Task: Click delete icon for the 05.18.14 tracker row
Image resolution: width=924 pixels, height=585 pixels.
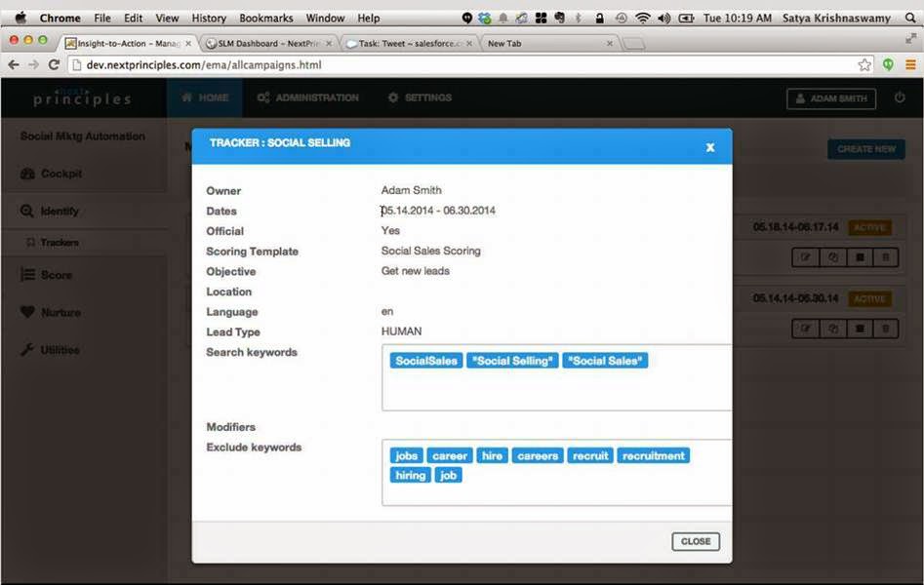Action: coord(886,257)
